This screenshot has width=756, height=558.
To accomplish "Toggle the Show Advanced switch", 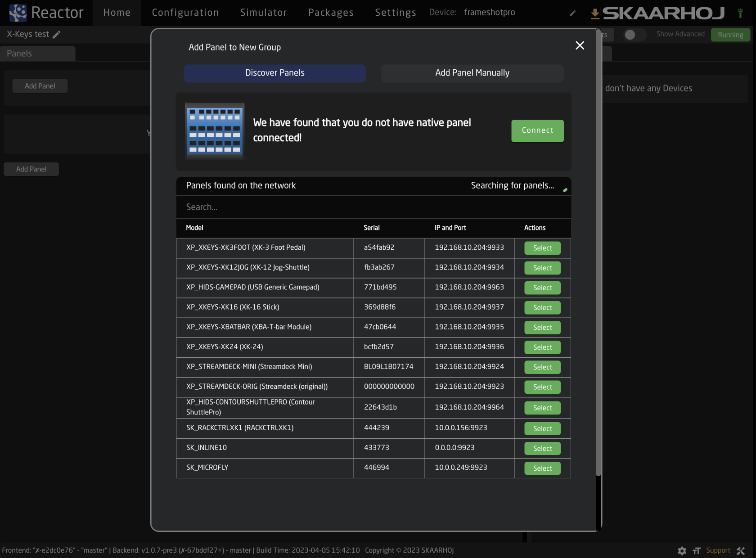I will point(634,35).
